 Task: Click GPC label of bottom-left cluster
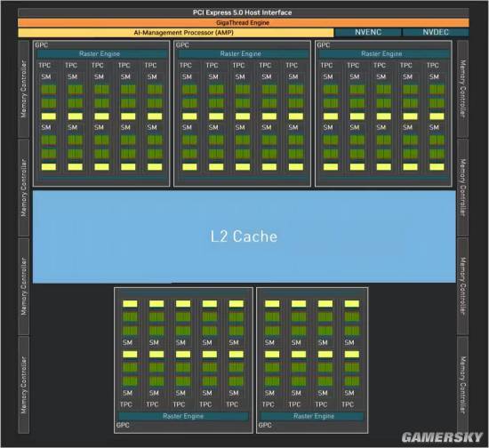pyautogui.click(x=123, y=425)
